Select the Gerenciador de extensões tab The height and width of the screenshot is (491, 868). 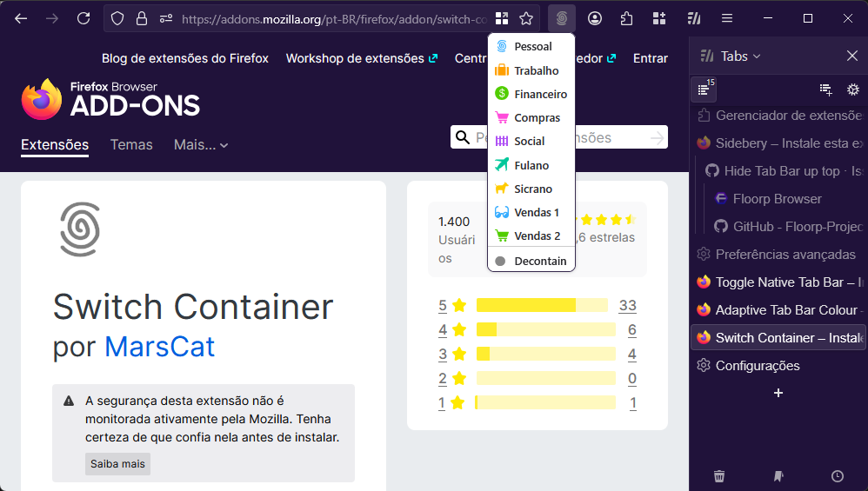[778, 116]
